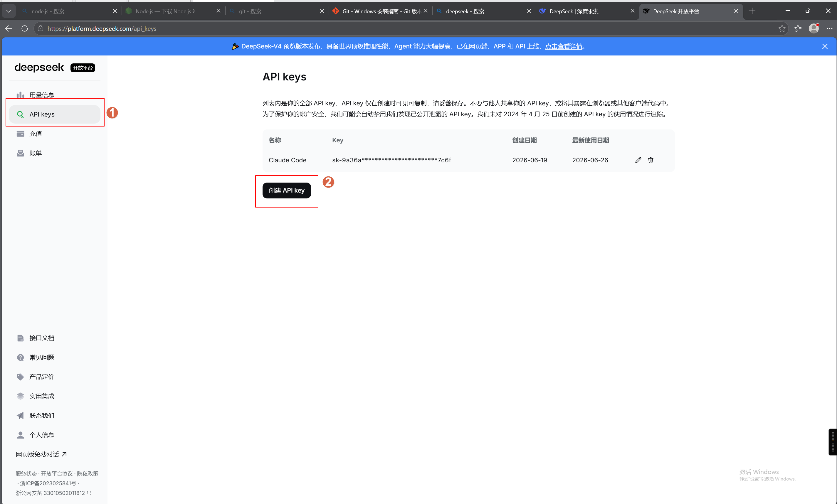The height and width of the screenshot is (504, 837).
Task: View site information lock icon
Action: [41, 28]
